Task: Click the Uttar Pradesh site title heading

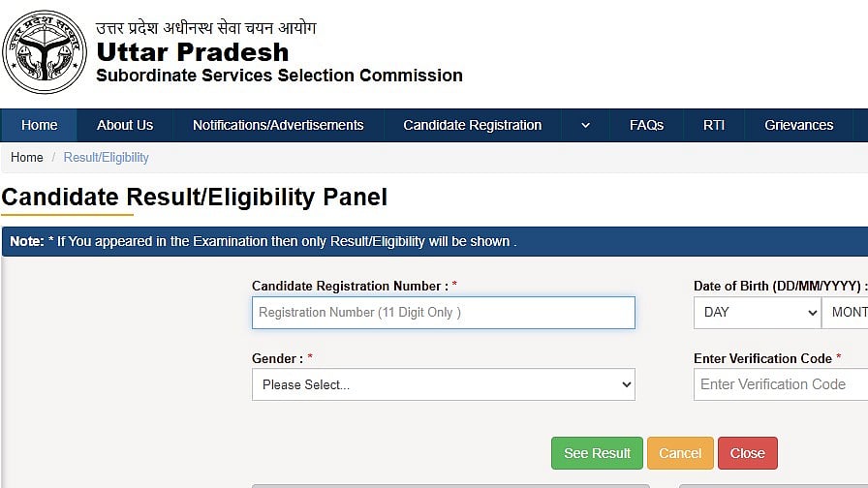Action: point(192,51)
